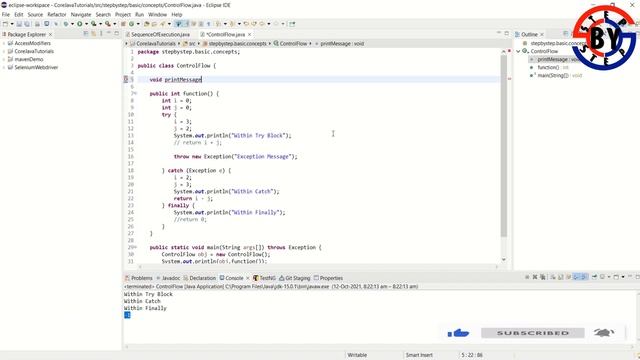Viewport: 640px width, 360px height.
Task: Click ControlFlow in editor breadcrumb
Action: coord(293,44)
